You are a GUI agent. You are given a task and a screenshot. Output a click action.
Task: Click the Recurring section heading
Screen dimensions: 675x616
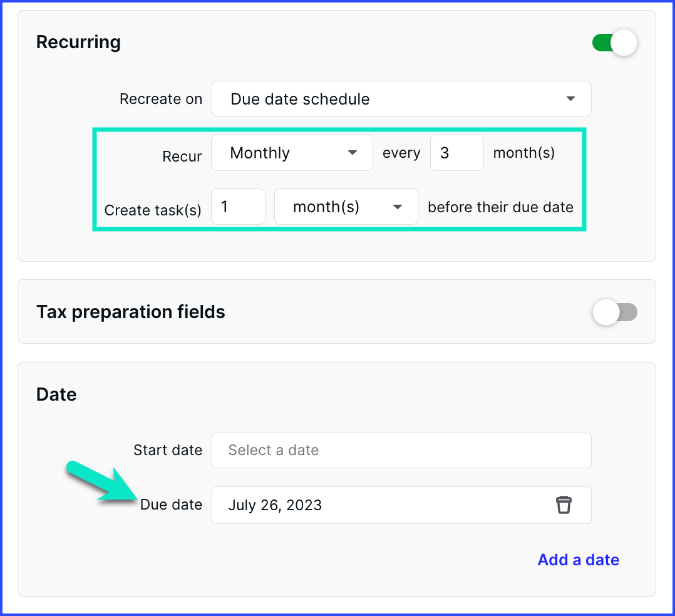(78, 42)
